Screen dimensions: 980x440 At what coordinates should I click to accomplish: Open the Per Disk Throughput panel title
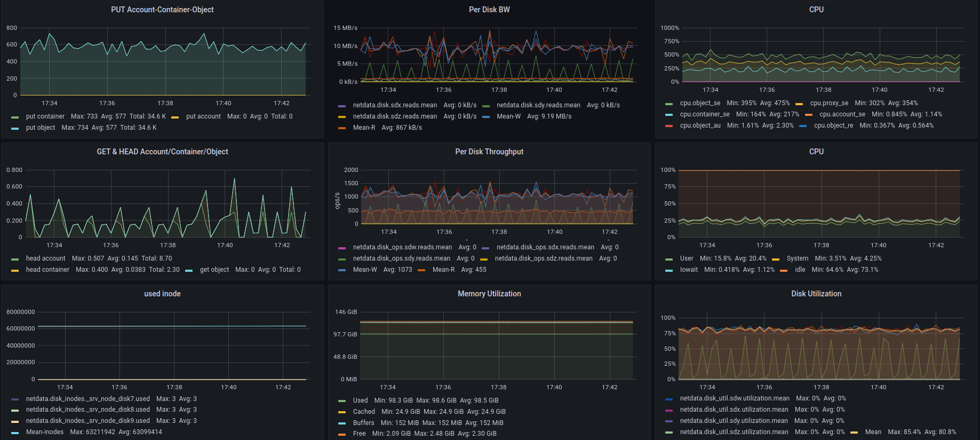[489, 152]
